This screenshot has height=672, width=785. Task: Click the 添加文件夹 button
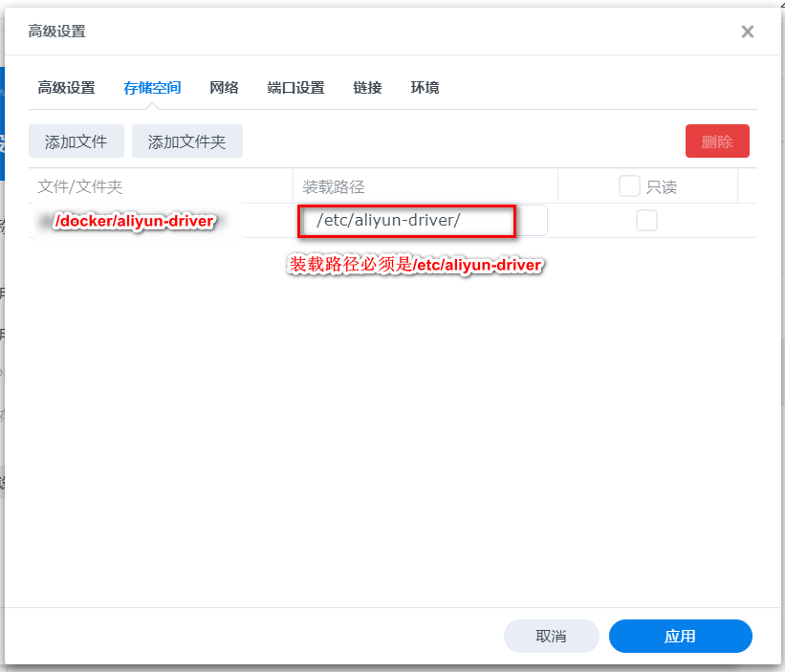tap(187, 140)
